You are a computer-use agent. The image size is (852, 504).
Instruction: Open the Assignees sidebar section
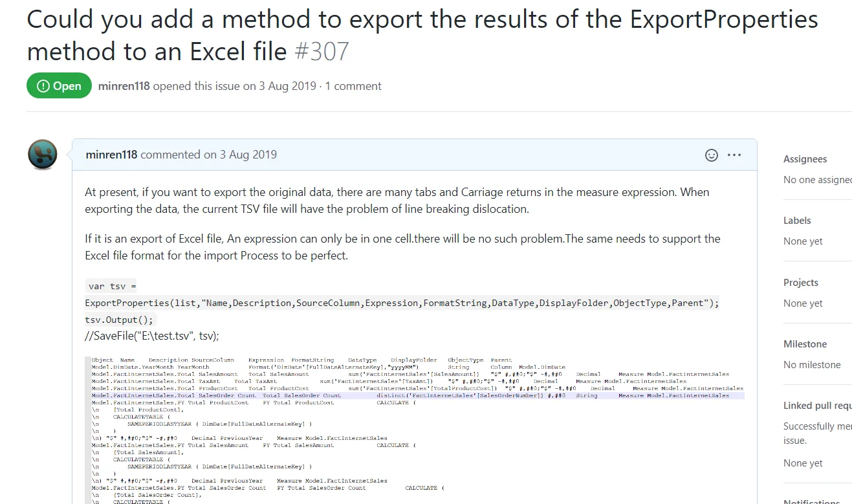[x=805, y=159]
